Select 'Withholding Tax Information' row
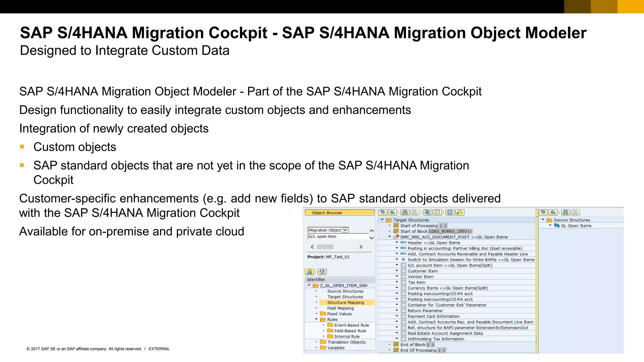This screenshot has width=644, height=362. pos(457,339)
